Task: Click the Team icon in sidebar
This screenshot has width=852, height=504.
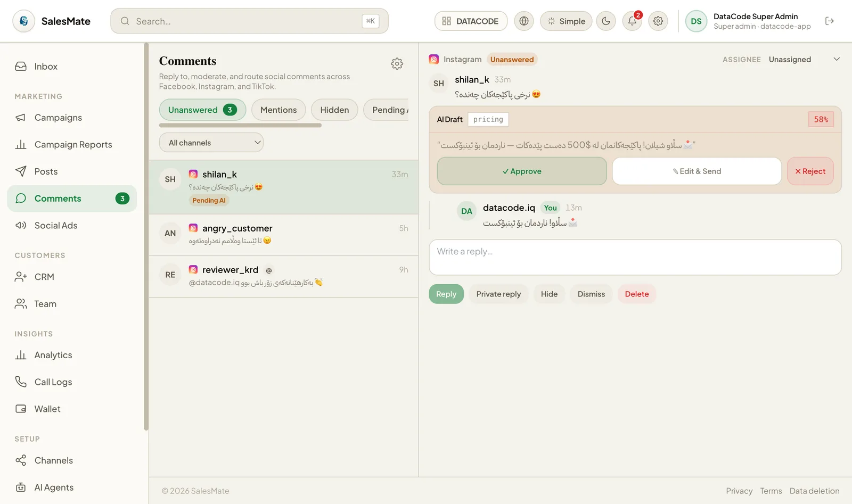Action: coord(21,304)
